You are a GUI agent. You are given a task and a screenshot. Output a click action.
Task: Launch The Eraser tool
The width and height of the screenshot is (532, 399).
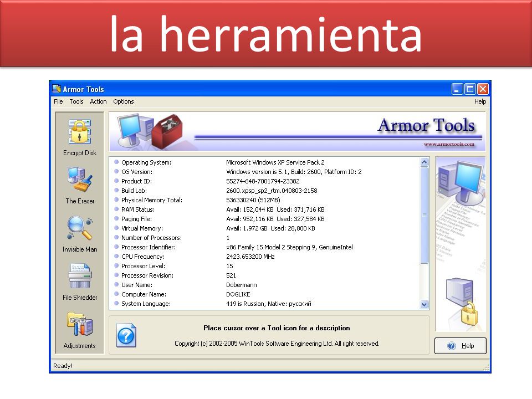[x=80, y=186]
